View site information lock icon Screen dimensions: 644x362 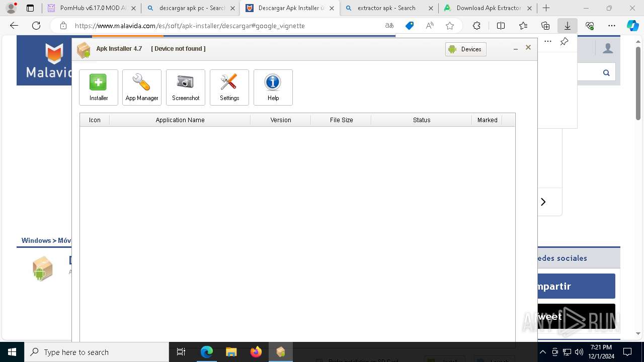(63, 26)
